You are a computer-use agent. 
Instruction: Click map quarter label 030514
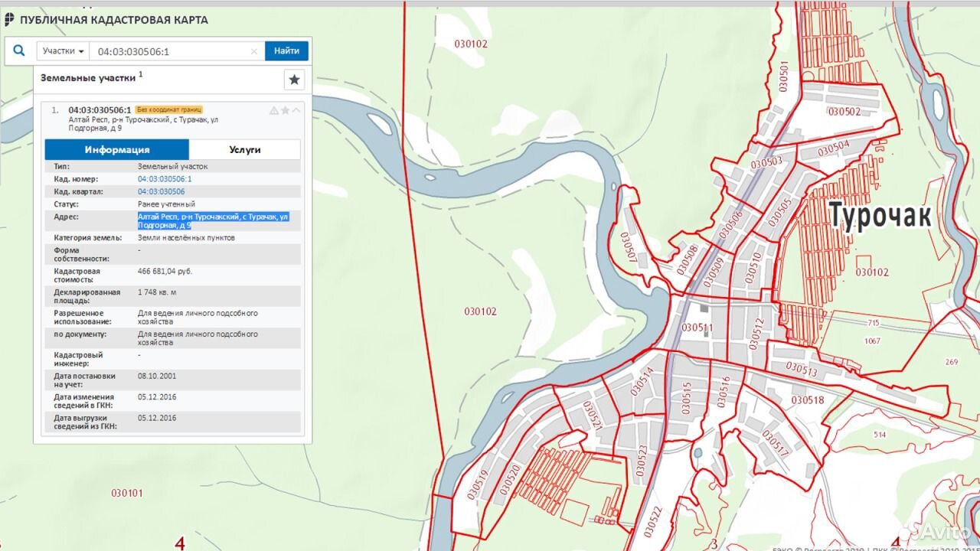point(642,381)
